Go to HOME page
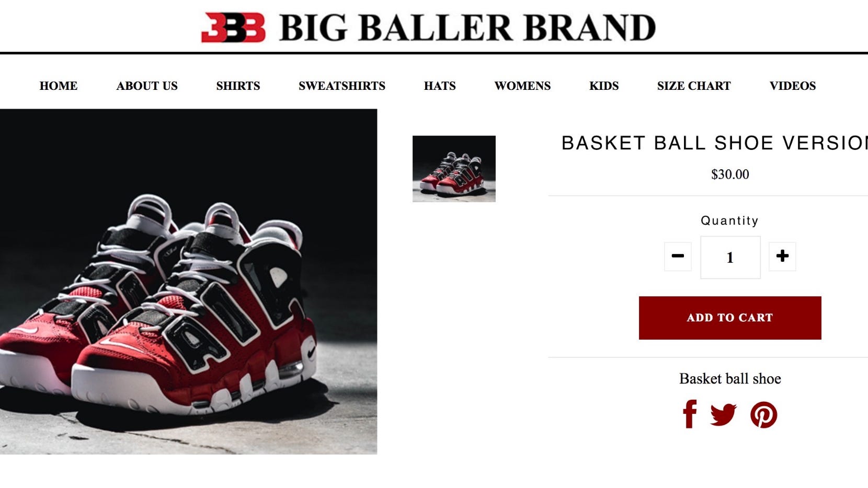 pyautogui.click(x=59, y=86)
